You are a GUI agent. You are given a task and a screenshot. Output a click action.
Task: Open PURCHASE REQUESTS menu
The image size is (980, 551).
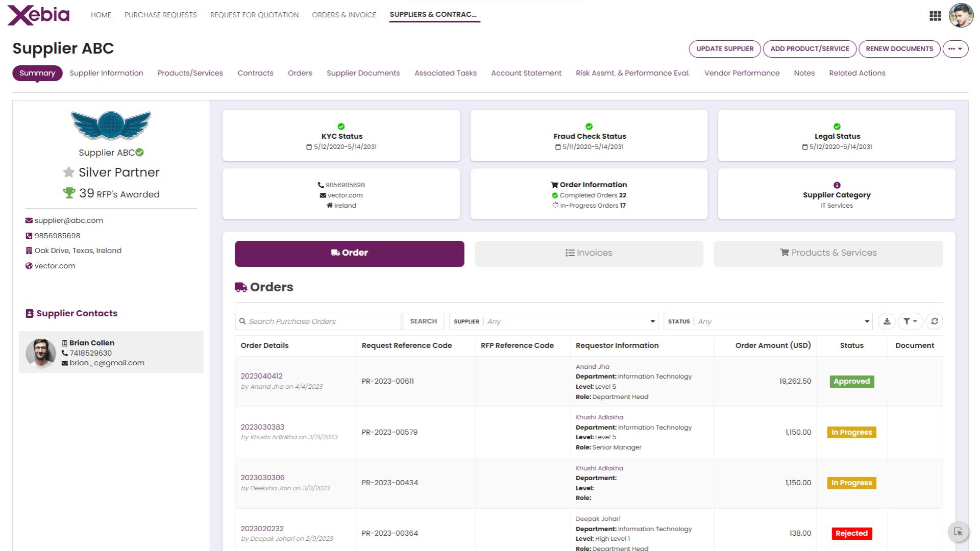[x=161, y=15]
